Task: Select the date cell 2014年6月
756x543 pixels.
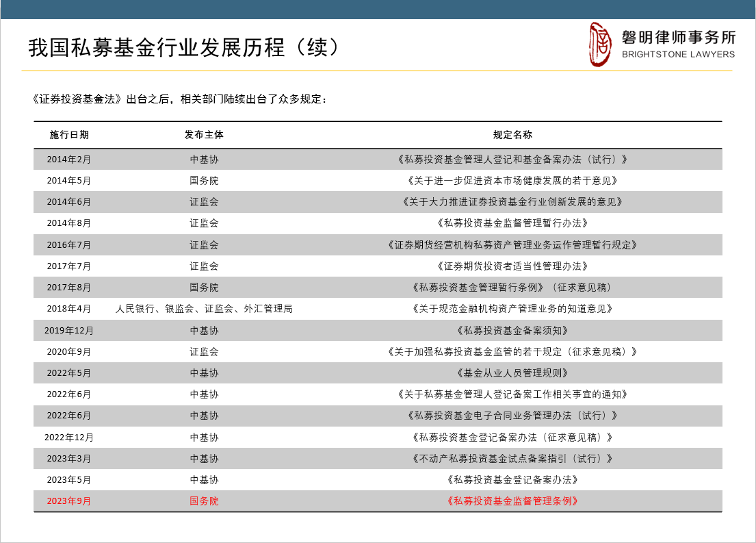Action: click(x=69, y=202)
